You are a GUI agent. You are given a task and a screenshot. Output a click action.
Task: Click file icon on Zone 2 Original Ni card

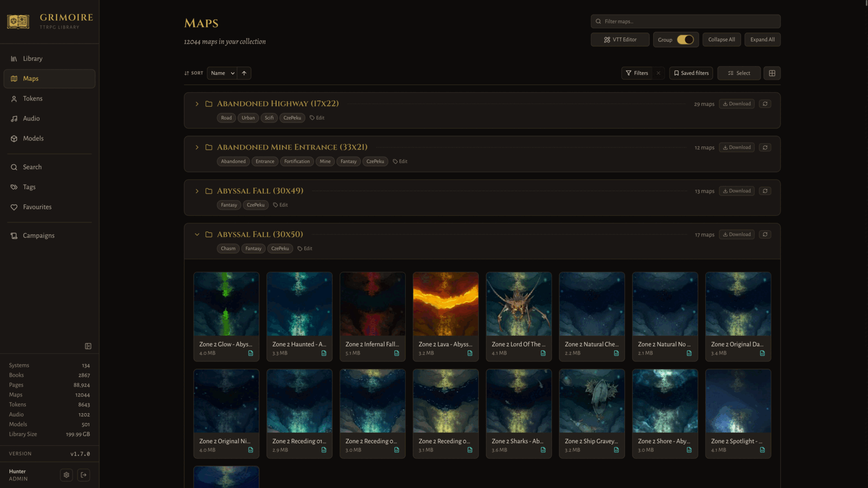click(251, 450)
